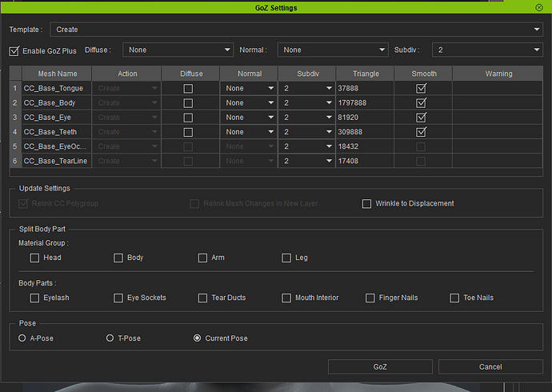Open Subdiv dropdown for CC_Base_Teeth
This screenshot has height=392, width=552.
tap(307, 132)
